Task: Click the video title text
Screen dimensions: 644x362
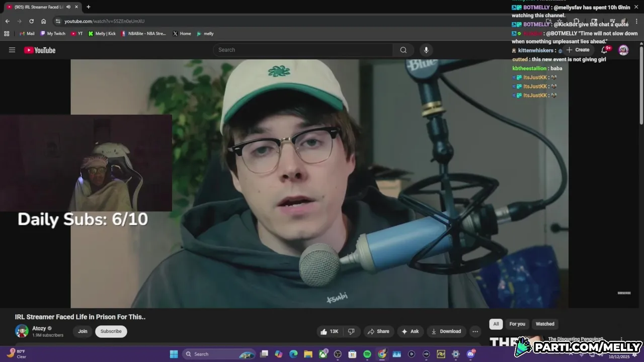Action: tap(80, 317)
